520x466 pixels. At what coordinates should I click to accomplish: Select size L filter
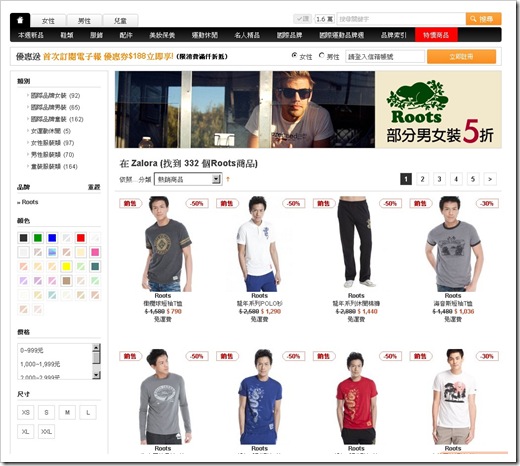point(88,412)
